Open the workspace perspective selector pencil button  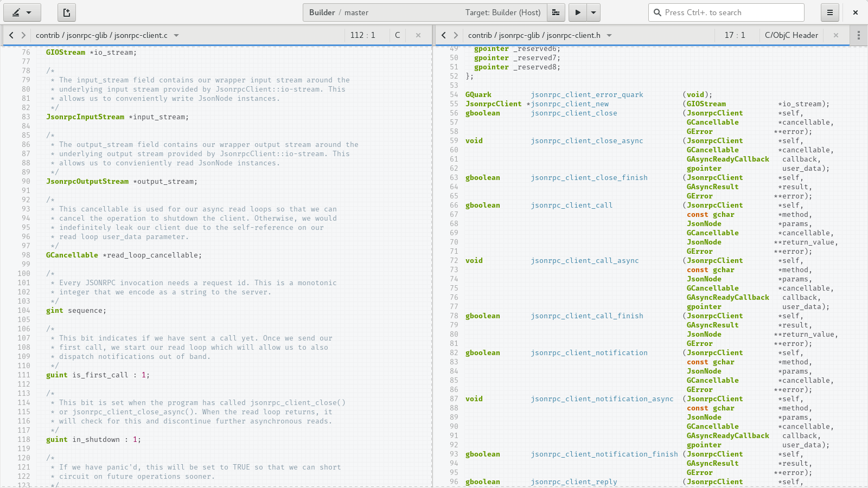pyautogui.click(x=21, y=12)
